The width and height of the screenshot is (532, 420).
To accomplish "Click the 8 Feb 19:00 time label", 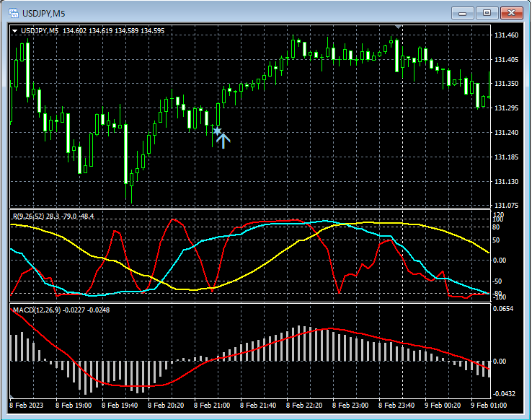I will [74, 406].
